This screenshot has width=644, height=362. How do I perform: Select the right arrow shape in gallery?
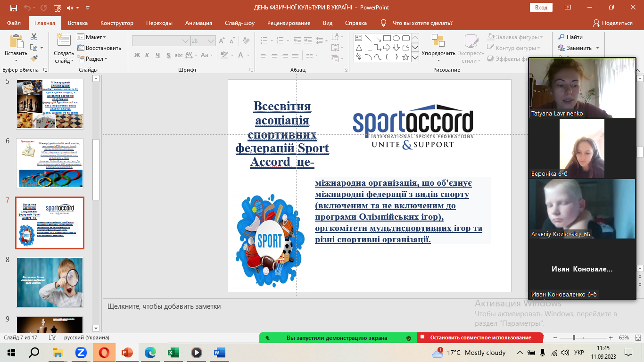pyautogui.click(x=387, y=48)
